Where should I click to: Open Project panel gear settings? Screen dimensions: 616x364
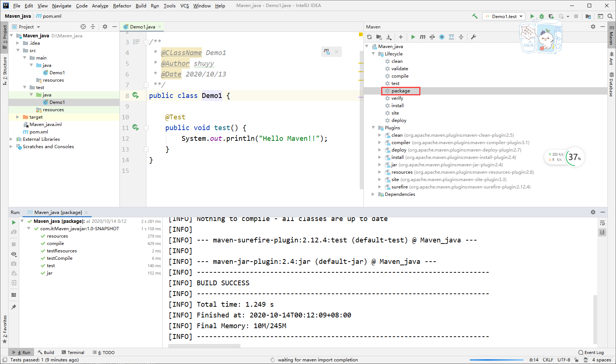pos(105,27)
